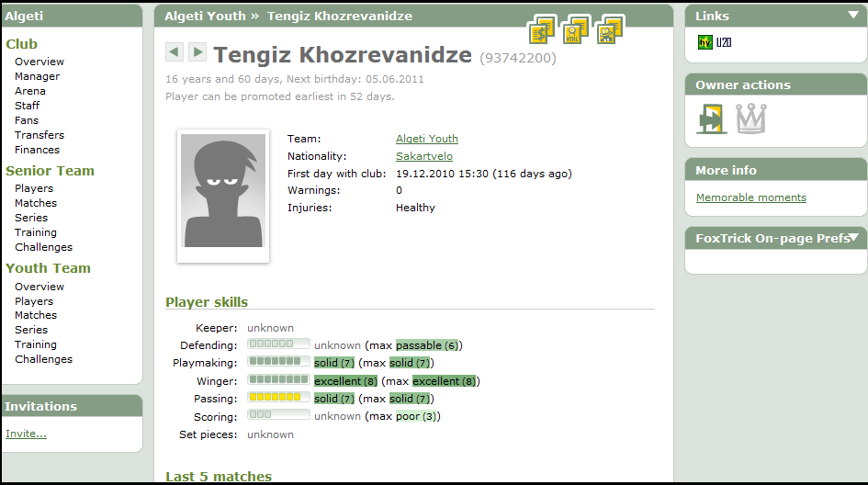Open Transfers page in sidebar
Image resolution: width=868 pixels, height=485 pixels.
[x=39, y=135]
